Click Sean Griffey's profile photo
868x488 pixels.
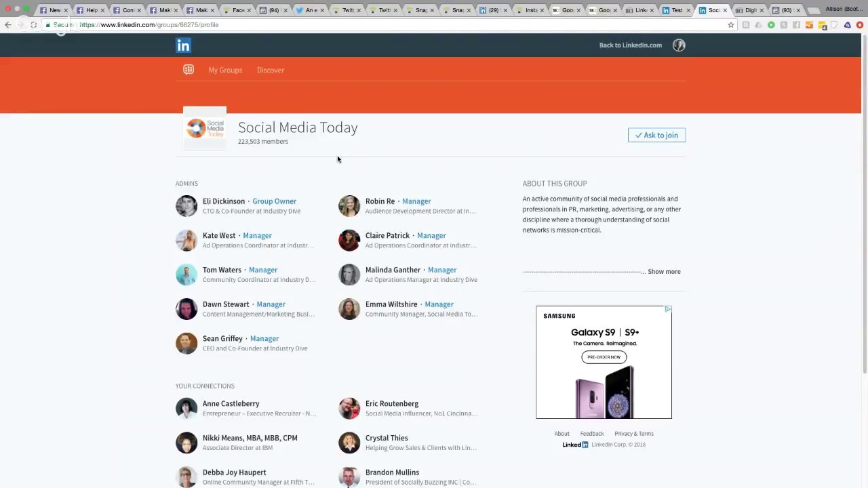[186, 343]
